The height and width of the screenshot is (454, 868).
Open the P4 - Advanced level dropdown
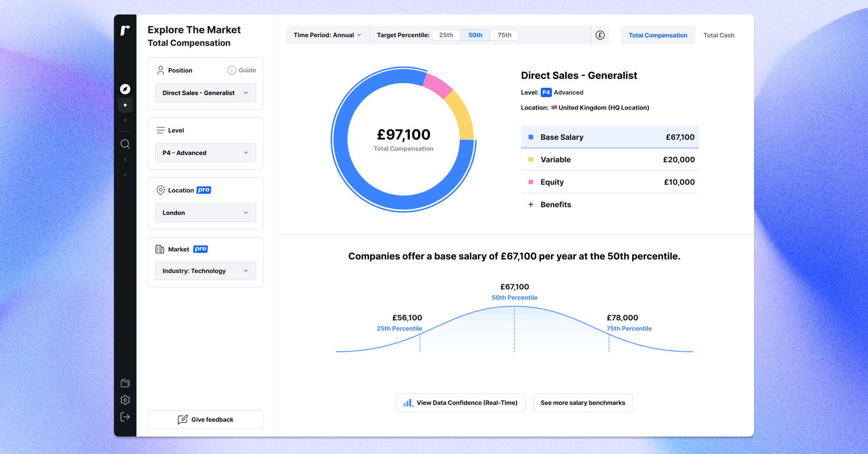205,153
